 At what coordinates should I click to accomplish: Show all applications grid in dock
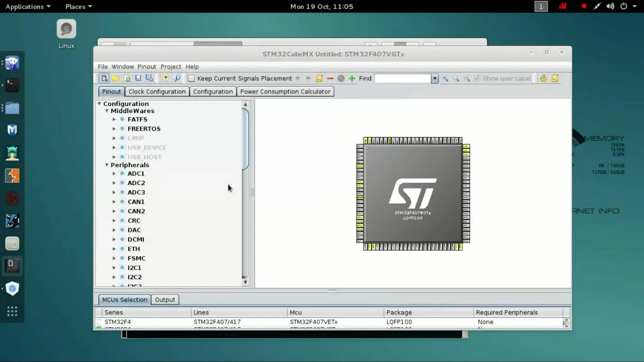tap(12, 311)
